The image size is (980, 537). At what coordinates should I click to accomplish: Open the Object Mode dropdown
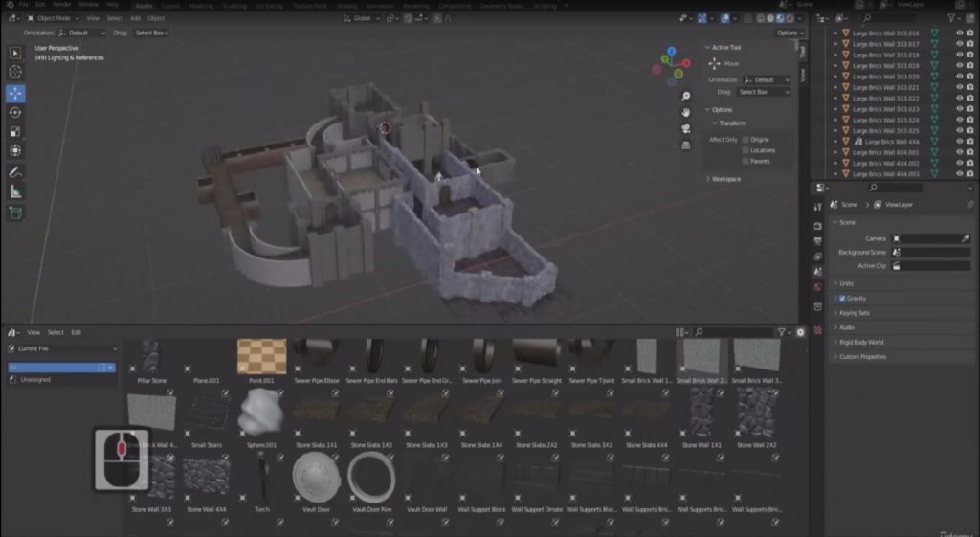tap(54, 19)
